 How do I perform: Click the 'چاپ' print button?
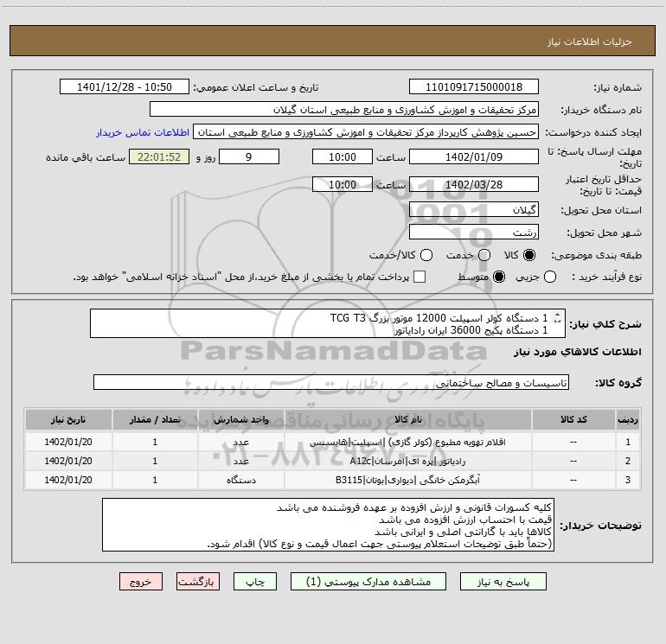255,581
